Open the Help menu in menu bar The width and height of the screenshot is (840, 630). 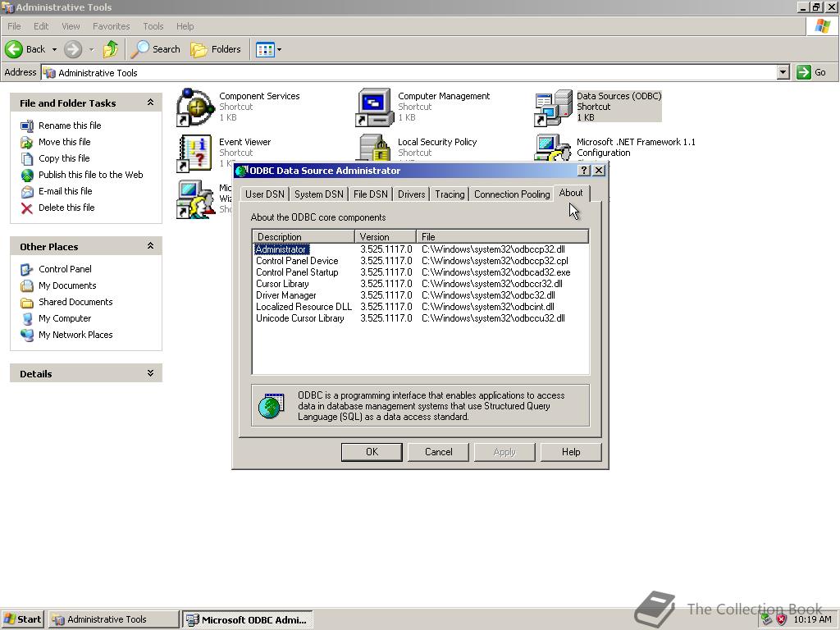coord(185,26)
